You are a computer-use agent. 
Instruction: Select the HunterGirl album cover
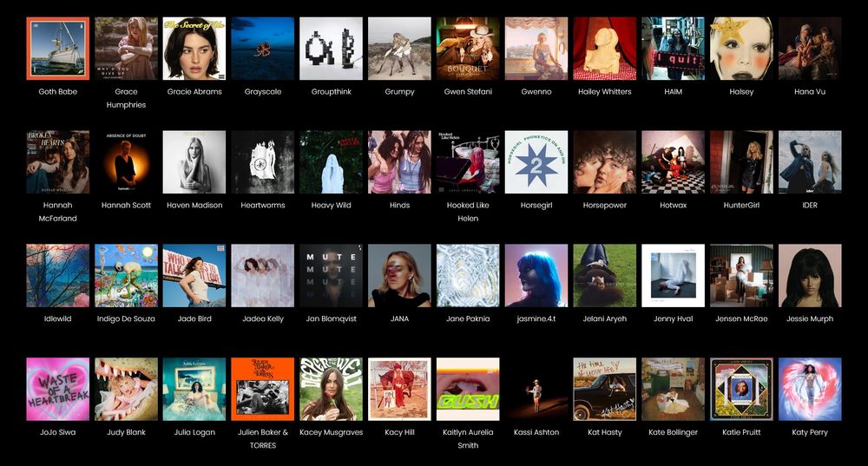(741, 161)
